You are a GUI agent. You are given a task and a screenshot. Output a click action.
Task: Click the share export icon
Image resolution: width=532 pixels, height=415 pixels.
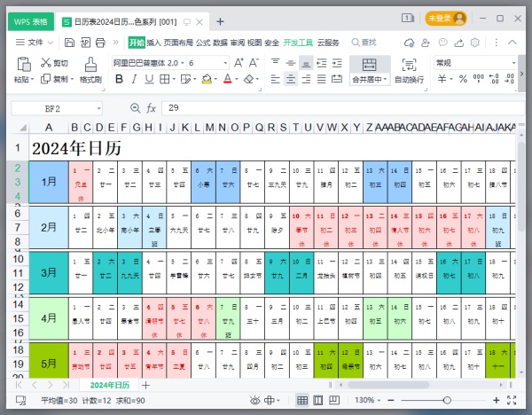pyautogui.click(x=459, y=43)
